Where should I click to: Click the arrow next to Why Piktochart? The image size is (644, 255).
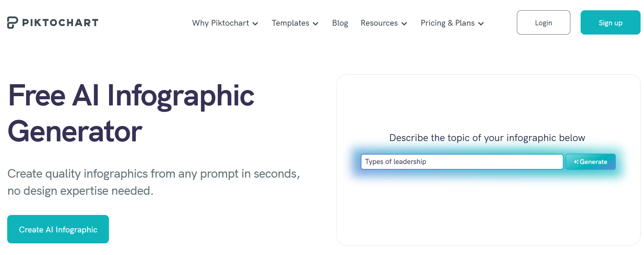[255, 24]
